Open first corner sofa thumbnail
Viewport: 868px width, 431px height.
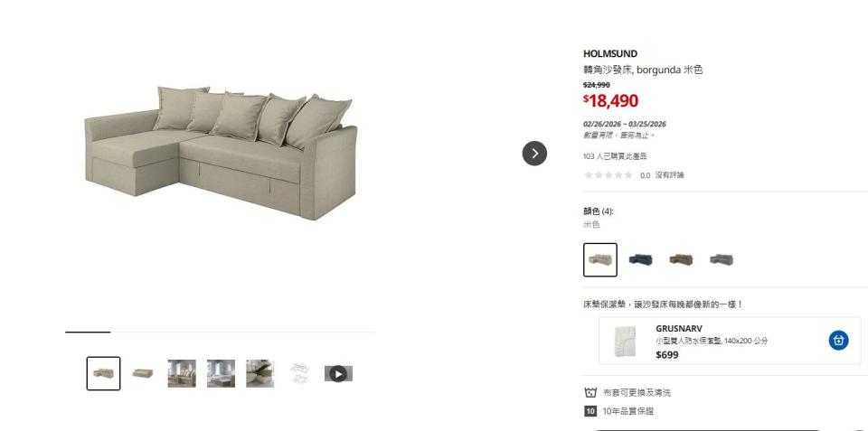pyautogui.click(x=103, y=373)
